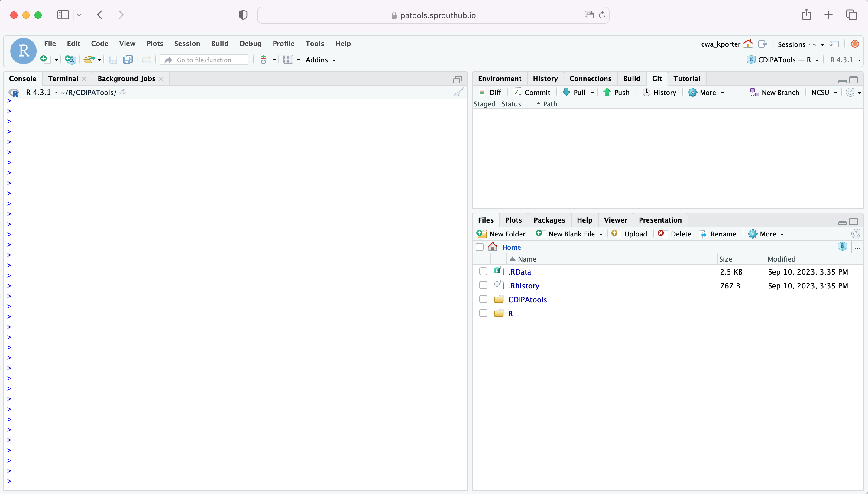Viewport: 868px width, 494px height.
Task: Click Git History button
Action: pos(659,92)
